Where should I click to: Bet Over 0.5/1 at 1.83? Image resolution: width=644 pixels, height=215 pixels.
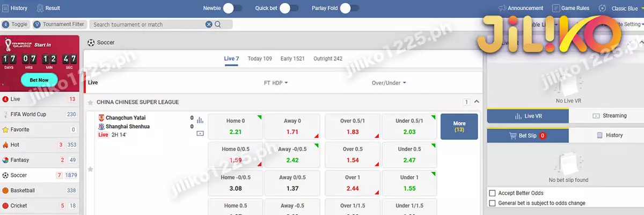point(353,127)
